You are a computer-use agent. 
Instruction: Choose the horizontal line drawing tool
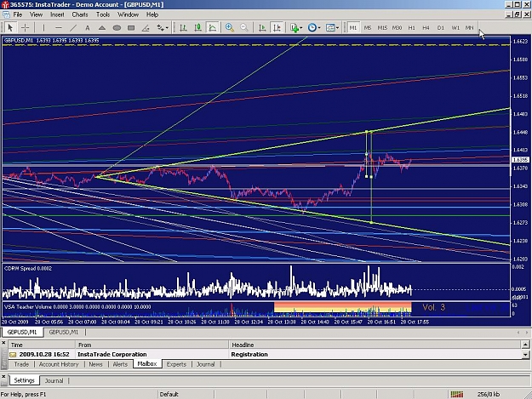pyautogui.click(x=59, y=27)
